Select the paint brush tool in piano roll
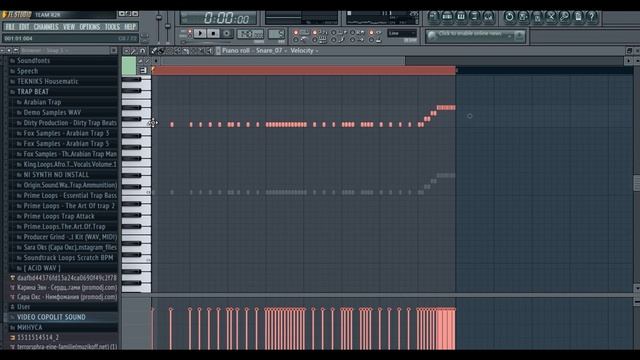Image resolution: width=640 pixels, height=360 pixels. [x=161, y=51]
